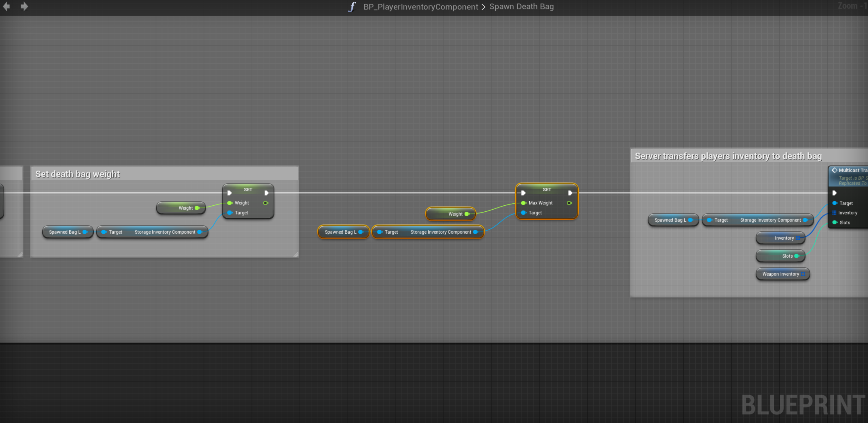Click input exec pin on the Weight SET node

pyautogui.click(x=230, y=193)
